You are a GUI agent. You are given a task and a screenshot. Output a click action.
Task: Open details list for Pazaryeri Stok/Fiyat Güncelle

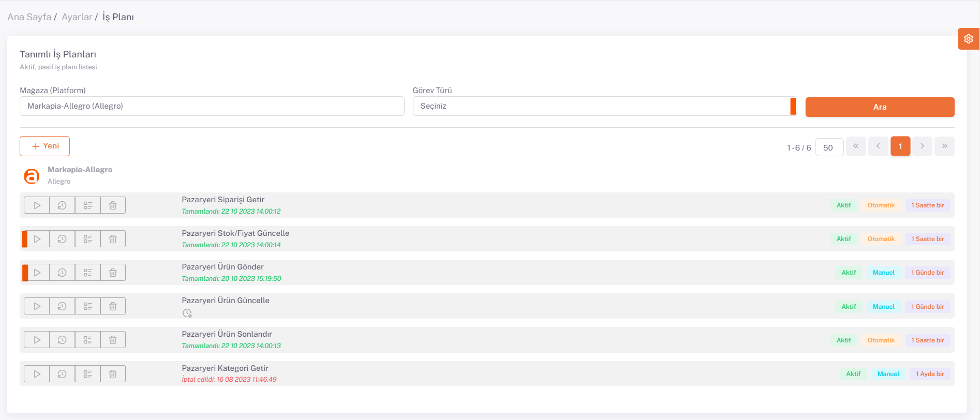pyautogui.click(x=88, y=239)
